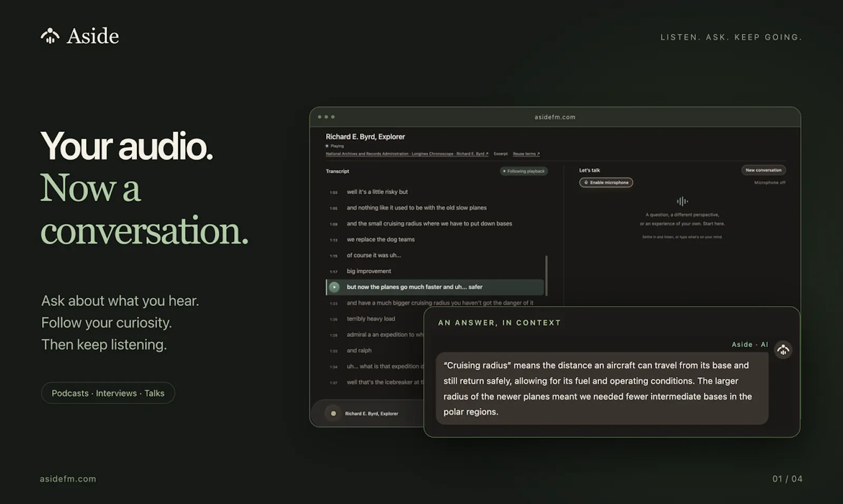Screen dimensions: 843x504
Task: Click the asidefm.com footer text
Action: [68, 479]
